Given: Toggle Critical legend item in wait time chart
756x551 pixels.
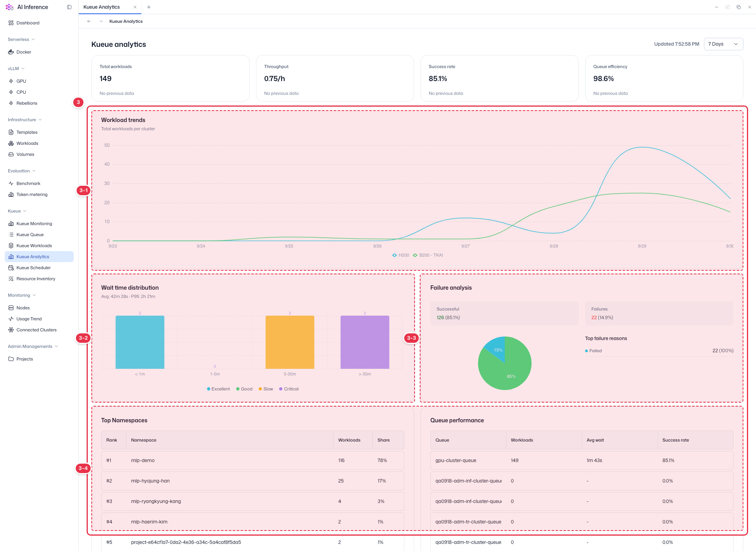Looking at the screenshot, I should point(289,389).
